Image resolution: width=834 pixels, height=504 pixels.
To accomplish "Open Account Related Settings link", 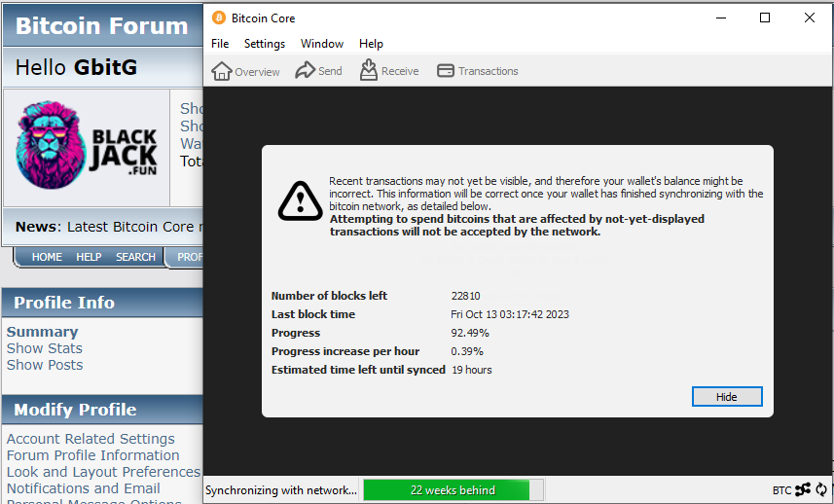I will point(91,439).
